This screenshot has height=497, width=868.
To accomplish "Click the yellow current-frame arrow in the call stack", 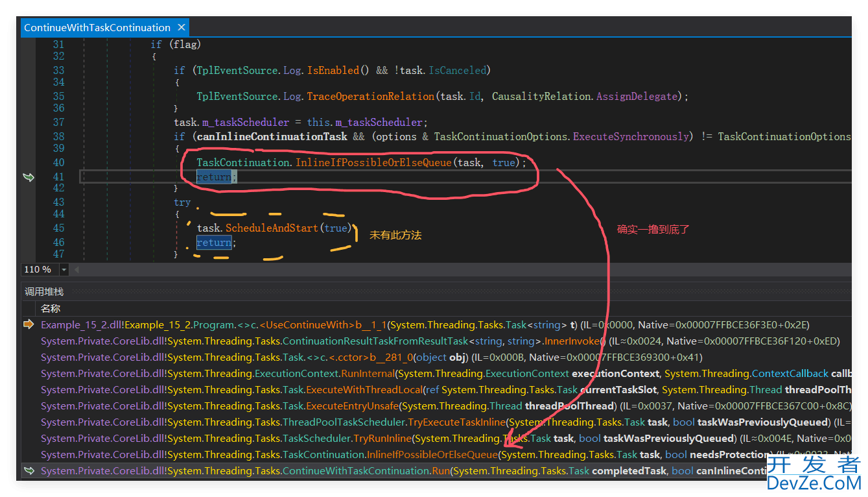I will point(29,324).
